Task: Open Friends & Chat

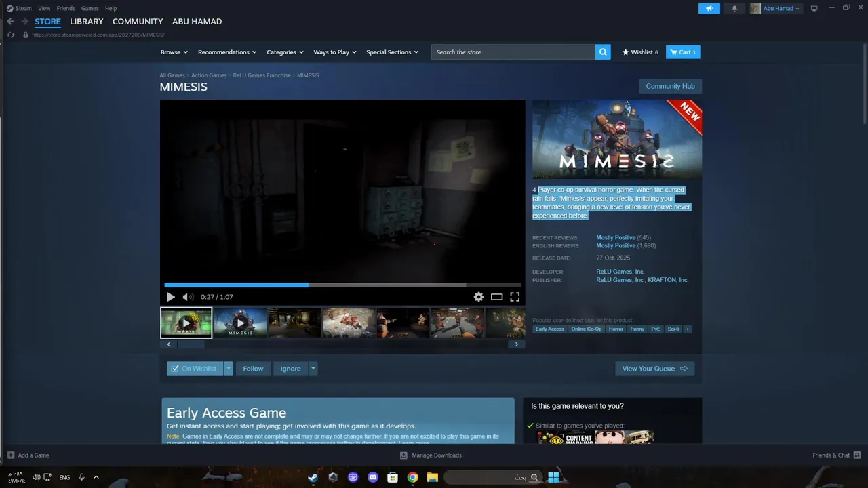Action: [x=836, y=455]
